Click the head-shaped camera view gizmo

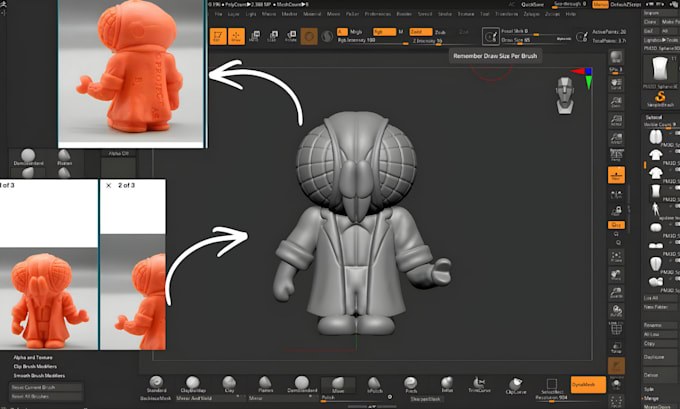point(565,95)
